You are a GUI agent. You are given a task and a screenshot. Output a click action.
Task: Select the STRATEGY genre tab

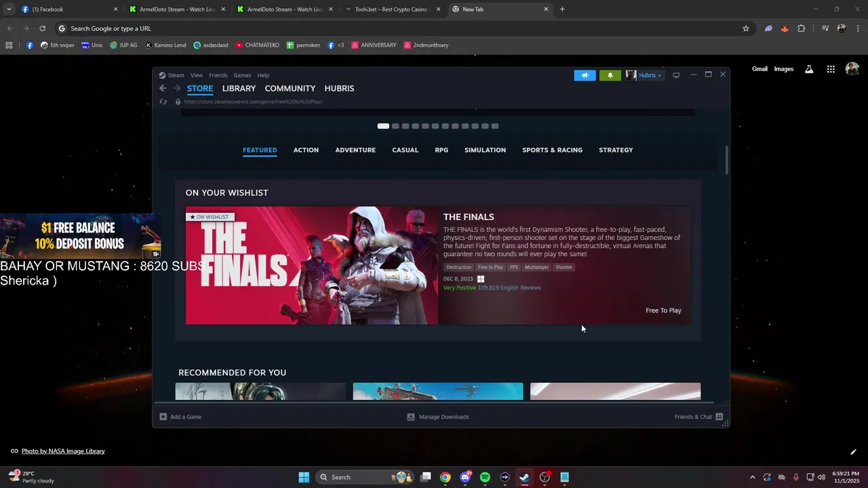(x=616, y=150)
